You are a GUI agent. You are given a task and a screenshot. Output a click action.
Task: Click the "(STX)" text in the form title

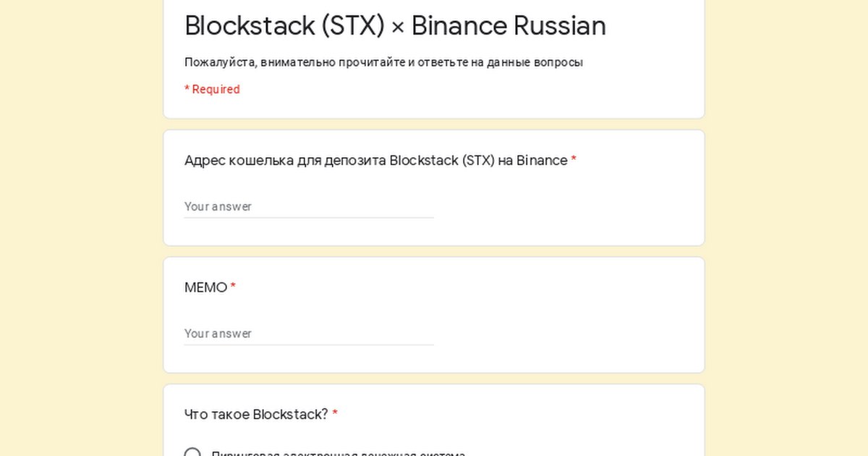coord(352,26)
